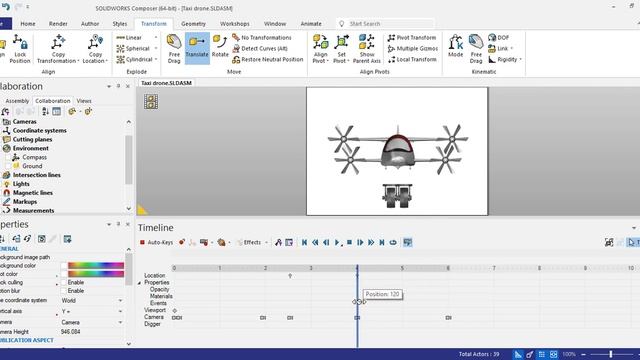Toggle Compass visibility checkbox
Screen dimensions: 640x360
click(x=8, y=157)
